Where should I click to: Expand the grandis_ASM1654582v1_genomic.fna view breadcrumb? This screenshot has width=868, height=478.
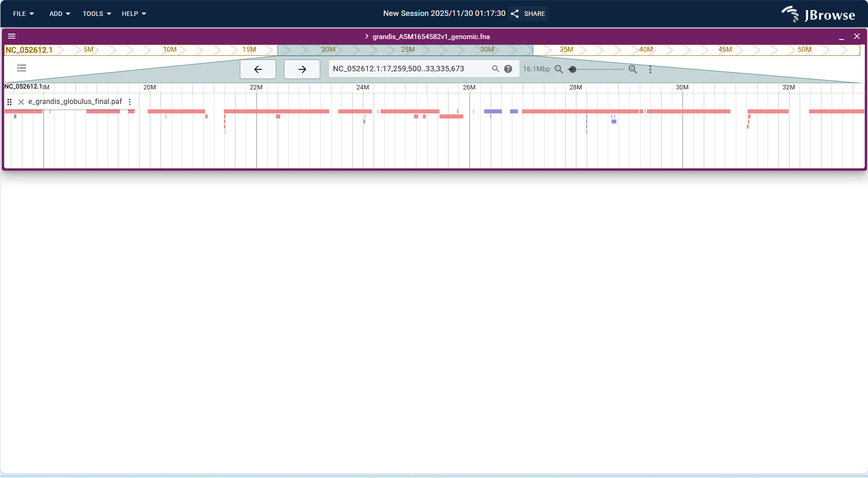367,36
